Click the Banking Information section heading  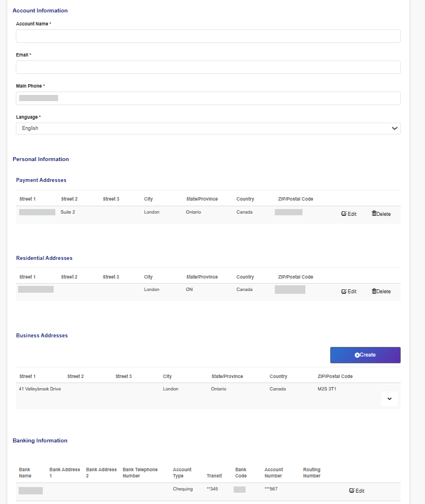pos(40,441)
